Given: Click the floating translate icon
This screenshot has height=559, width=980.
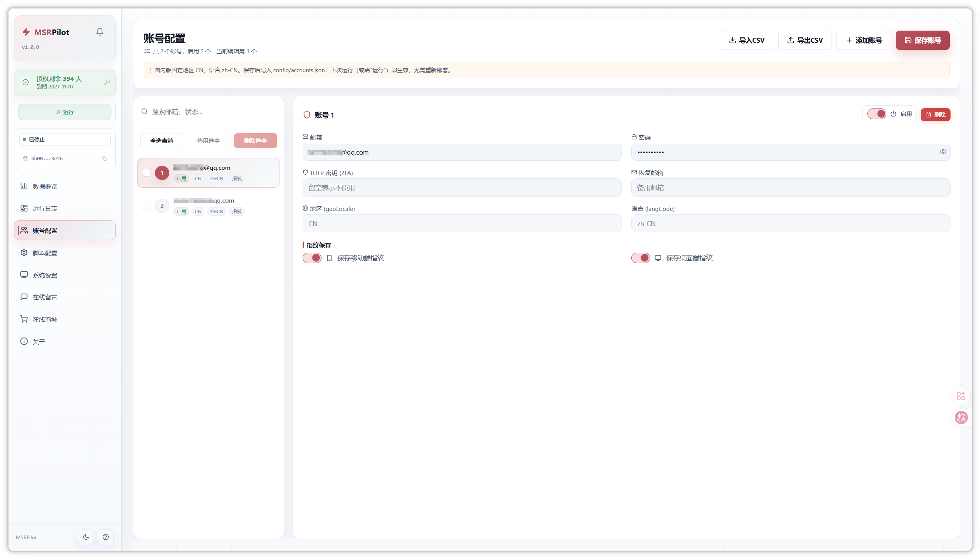Looking at the screenshot, I should point(961,418).
